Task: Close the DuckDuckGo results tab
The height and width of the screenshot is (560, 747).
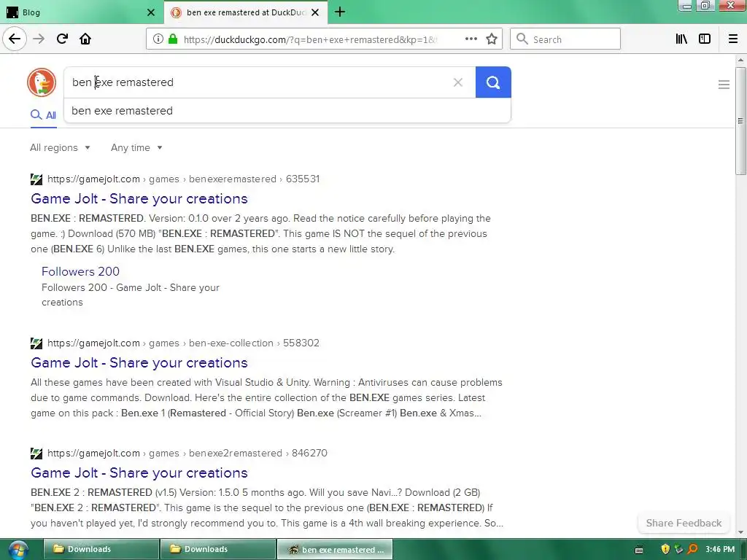Action: 315,12
